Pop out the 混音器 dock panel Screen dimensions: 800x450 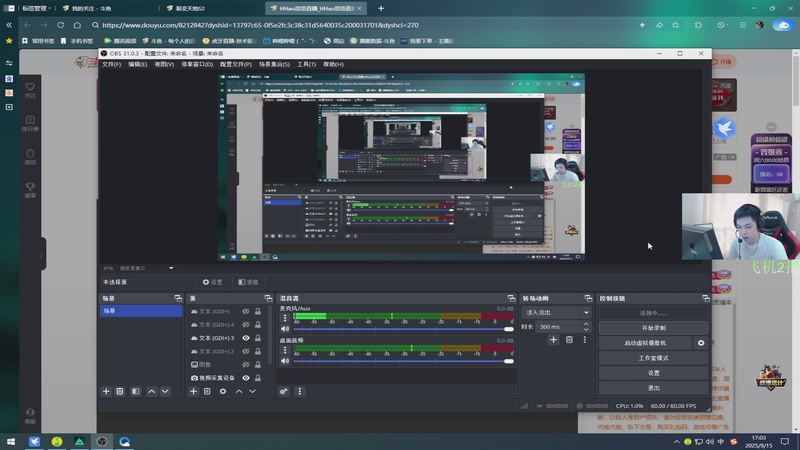(x=511, y=298)
